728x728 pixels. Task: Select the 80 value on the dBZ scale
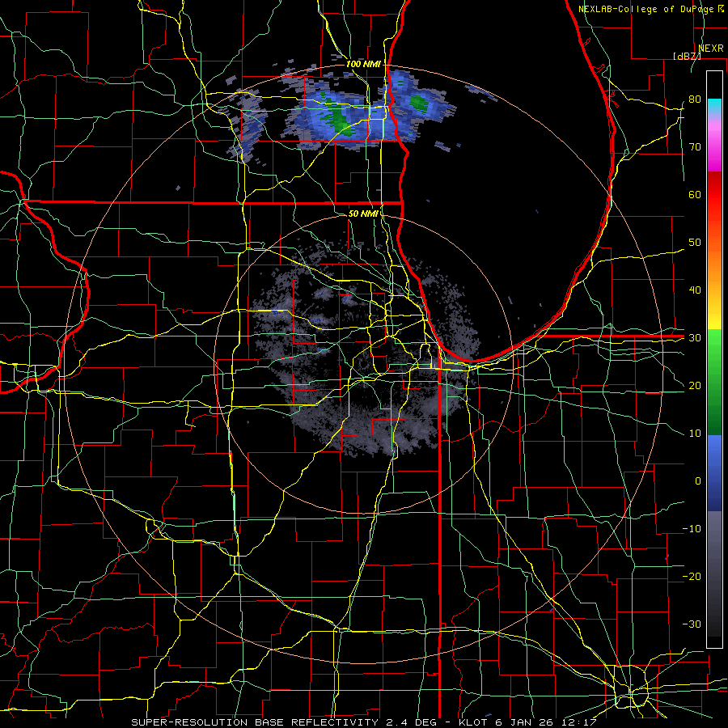[695, 99]
